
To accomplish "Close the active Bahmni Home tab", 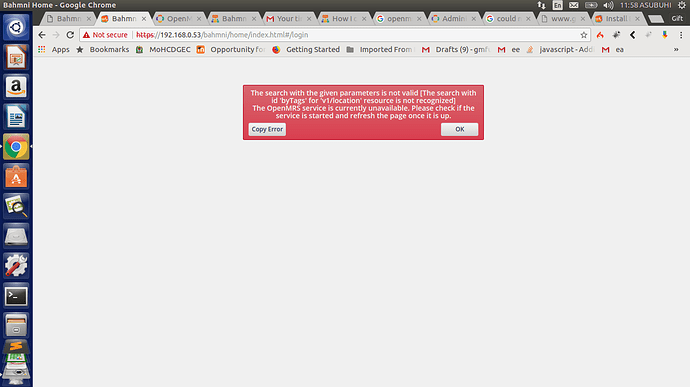I will click(x=143, y=19).
